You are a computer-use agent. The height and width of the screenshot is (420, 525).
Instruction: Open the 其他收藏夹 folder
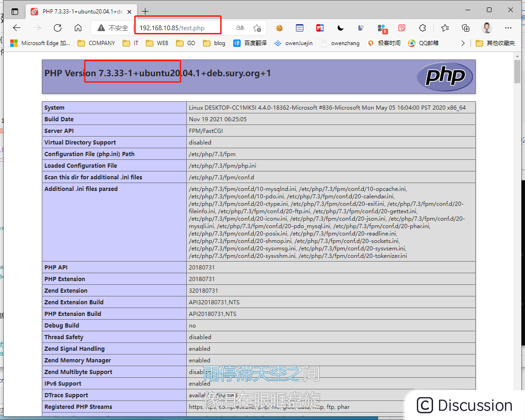click(x=495, y=43)
